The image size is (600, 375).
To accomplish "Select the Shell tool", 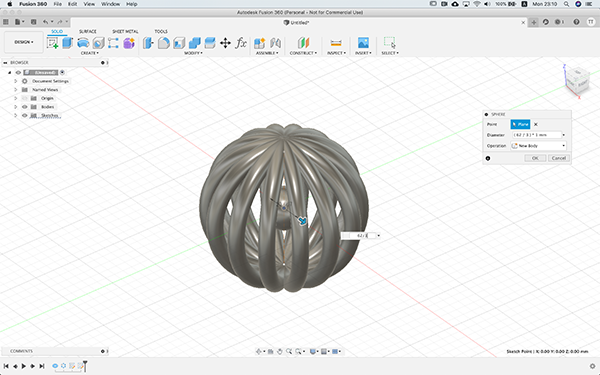I will 179,43.
